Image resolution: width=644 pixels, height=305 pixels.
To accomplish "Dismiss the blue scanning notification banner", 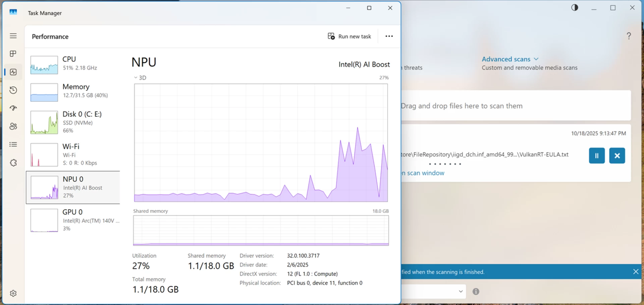I will [x=636, y=271].
